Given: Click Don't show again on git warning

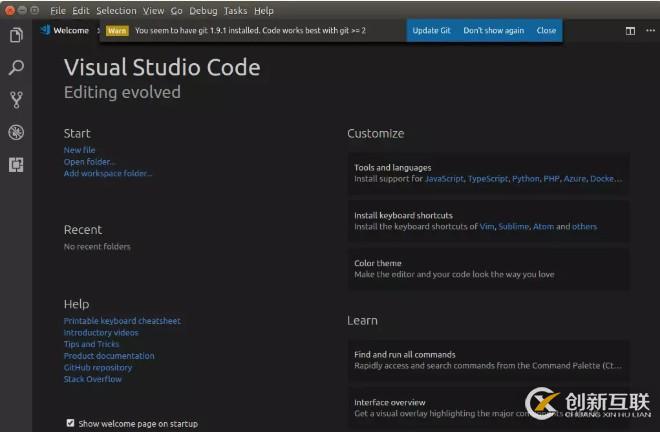Looking at the screenshot, I should click(493, 30).
